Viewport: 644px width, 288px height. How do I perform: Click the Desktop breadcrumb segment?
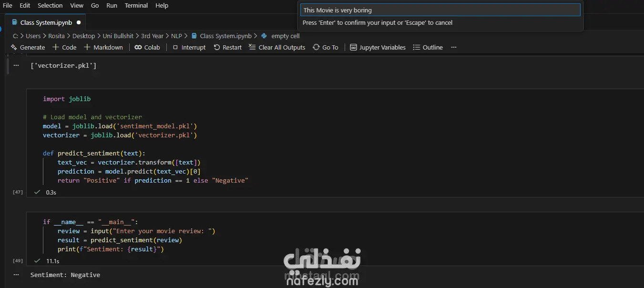[x=84, y=36]
